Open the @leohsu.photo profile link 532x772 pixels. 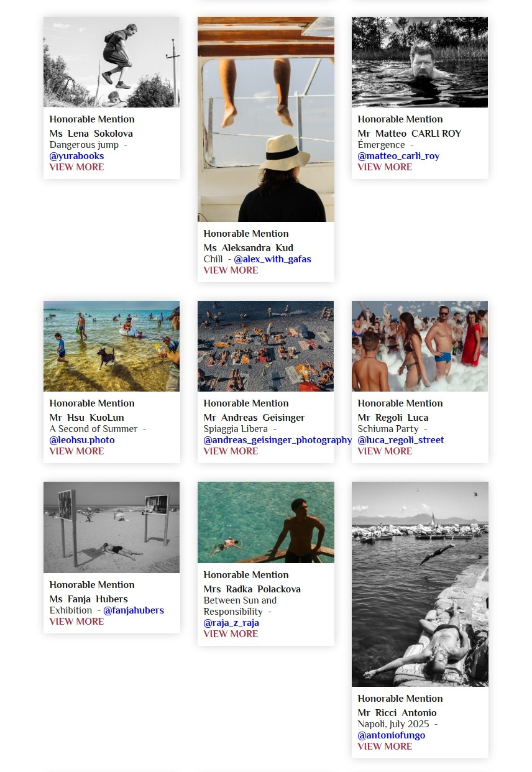click(x=82, y=440)
